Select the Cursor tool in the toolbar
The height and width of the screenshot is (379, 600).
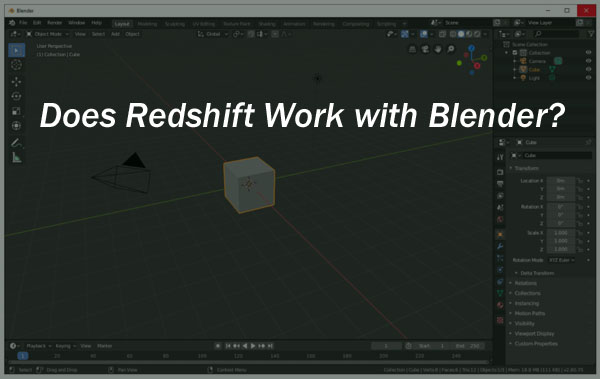coord(16,65)
